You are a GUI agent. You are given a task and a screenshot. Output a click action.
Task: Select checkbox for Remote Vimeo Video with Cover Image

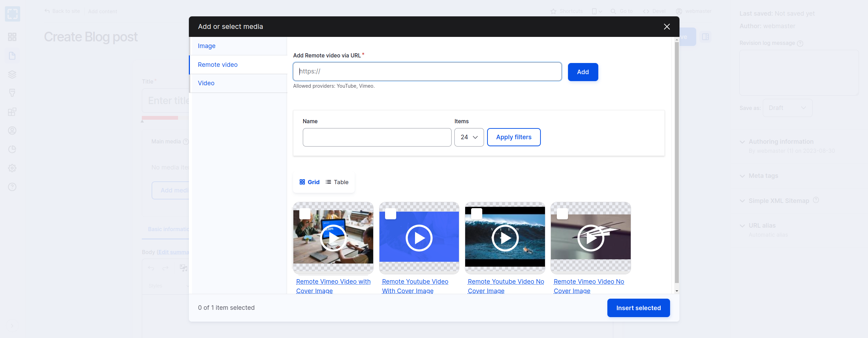pyautogui.click(x=305, y=214)
